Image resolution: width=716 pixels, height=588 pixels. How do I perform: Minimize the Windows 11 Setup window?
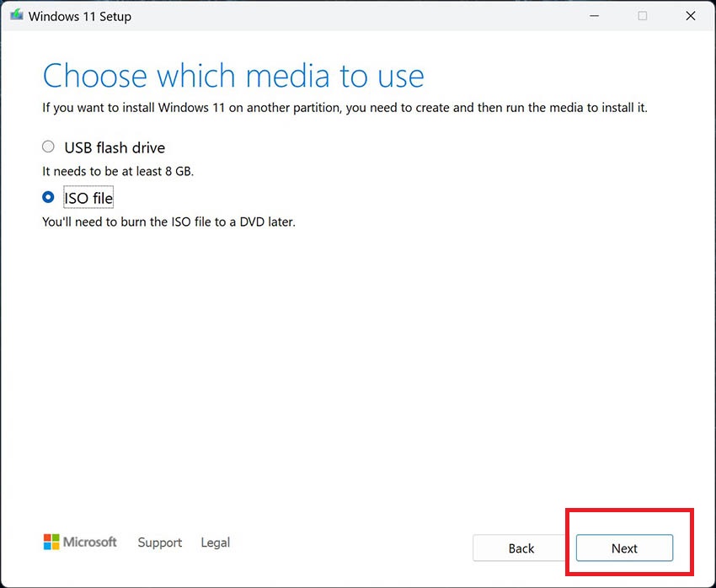click(x=595, y=16)
